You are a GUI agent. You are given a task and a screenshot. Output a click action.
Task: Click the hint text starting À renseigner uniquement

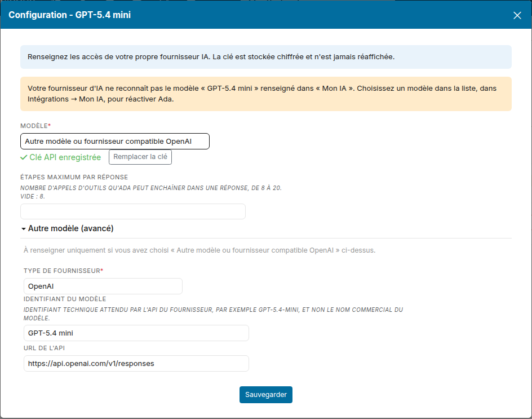[x=199, y=250]
